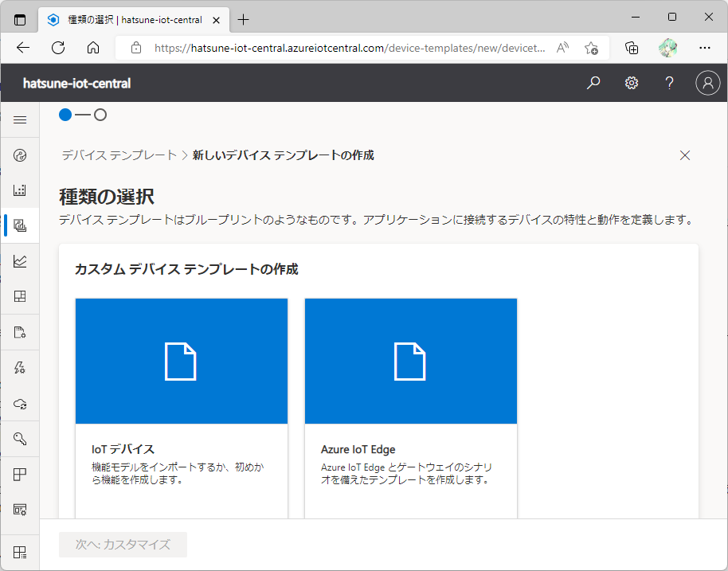Click the 種類の選択 page heading
This screenshot has width=728, height=571.
click(x=107, y=197)
